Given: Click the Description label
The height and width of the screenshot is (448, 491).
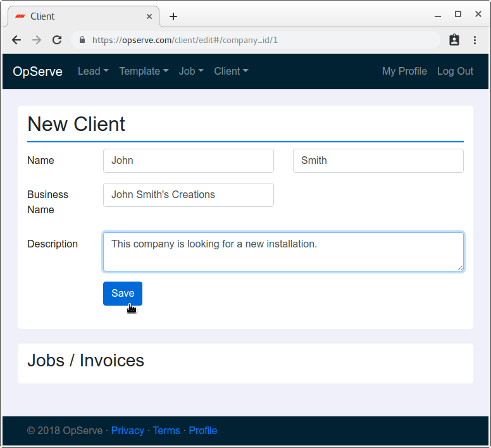Looking at the screenshot, I should pyautogui.click(x=53, y=244).
